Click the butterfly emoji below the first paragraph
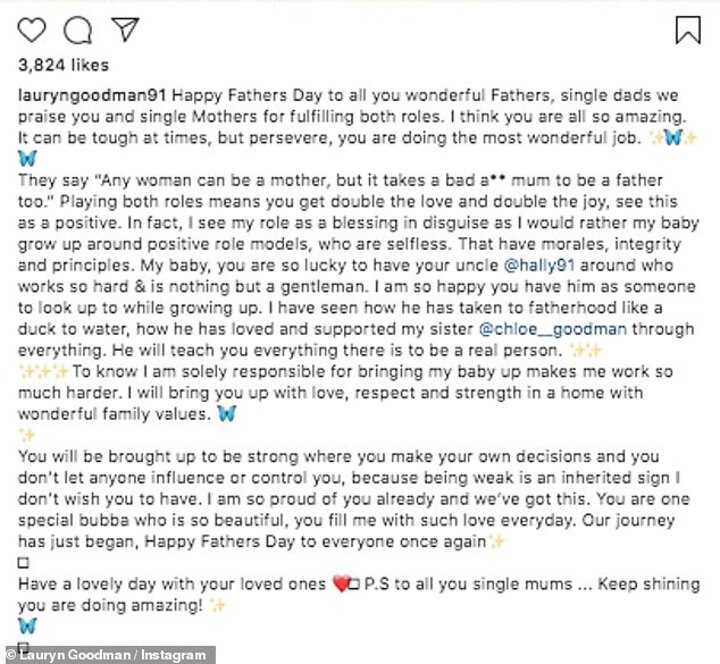Image resolution: width=720 pixels, height=664 pixels. pyautogui.click(x=27, y=157)
